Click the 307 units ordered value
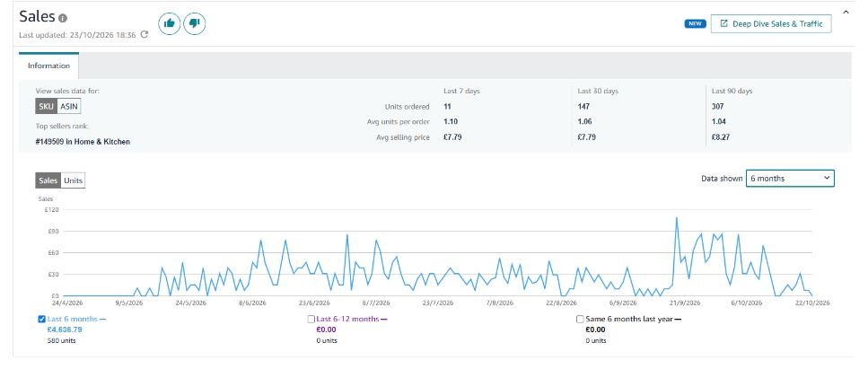Screen dimensions: 868x369 [x=718, y=106]
